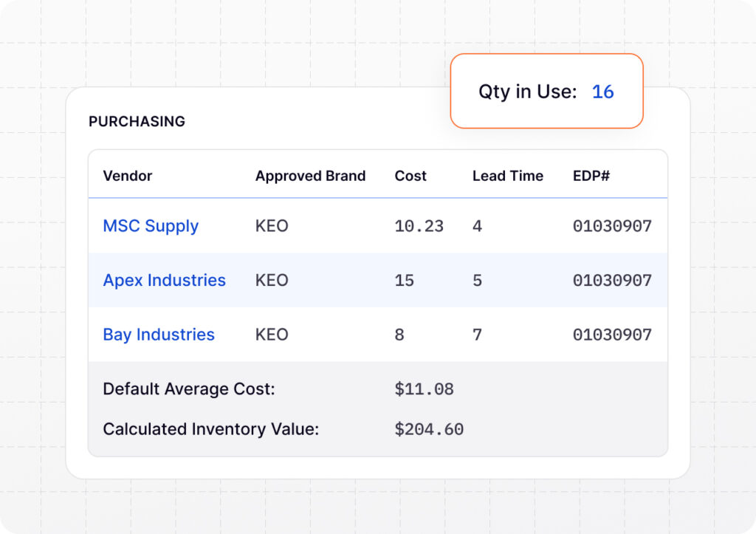Click lead time 7 in Bay Industries row
Screen dimensions: 756x534
pyautogui.click(x=477, y=335)
